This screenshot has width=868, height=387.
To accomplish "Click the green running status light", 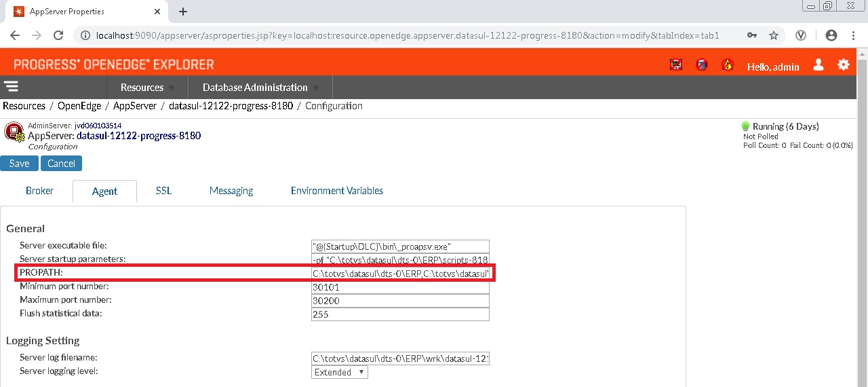I will point(745,126).
